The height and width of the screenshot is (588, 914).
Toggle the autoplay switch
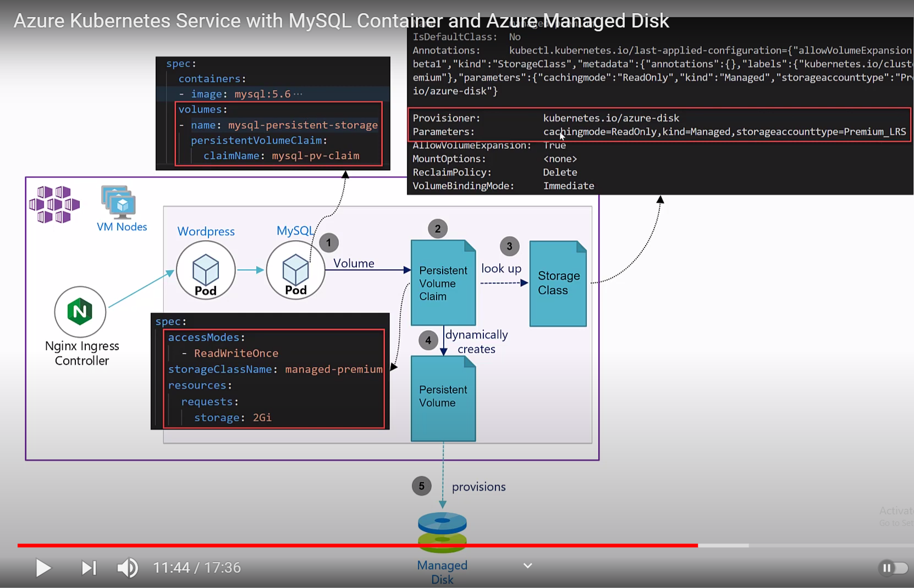pyautogui.click(x=893, y=568)
